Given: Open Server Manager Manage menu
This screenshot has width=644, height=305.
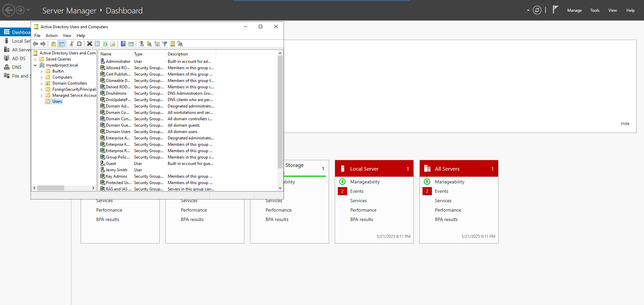Looking at the screenshot, I should tap(574, 10).
